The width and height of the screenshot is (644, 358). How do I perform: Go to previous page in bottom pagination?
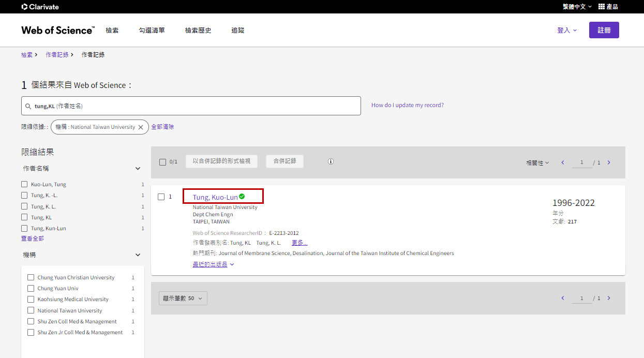[563, 298]
